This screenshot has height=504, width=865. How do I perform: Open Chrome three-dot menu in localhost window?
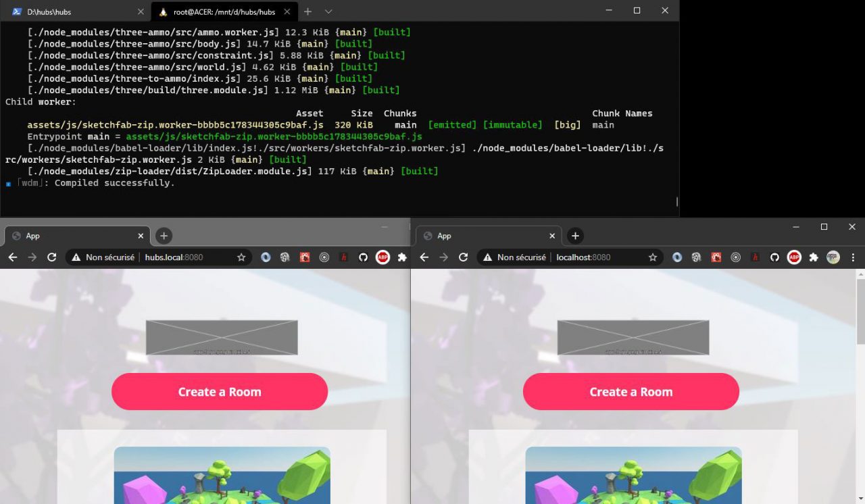(853, 257)
